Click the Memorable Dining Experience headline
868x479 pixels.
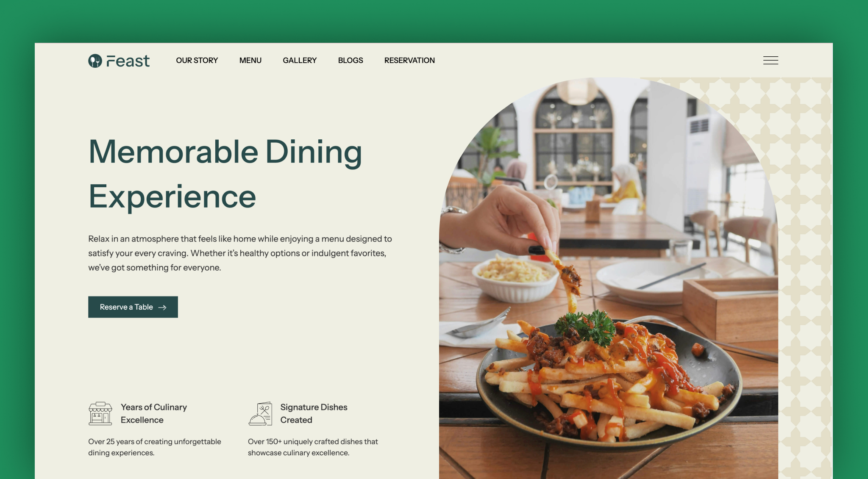click(225, 174)
